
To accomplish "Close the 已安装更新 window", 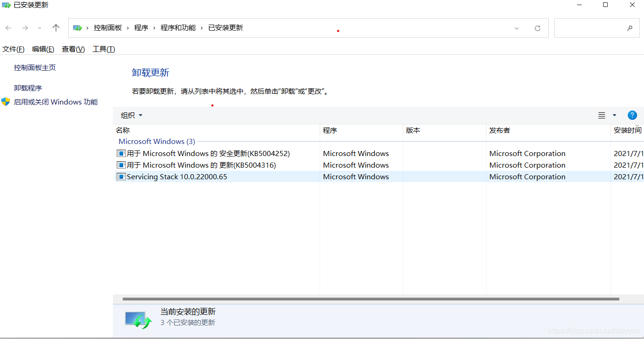I will (632, 5).
